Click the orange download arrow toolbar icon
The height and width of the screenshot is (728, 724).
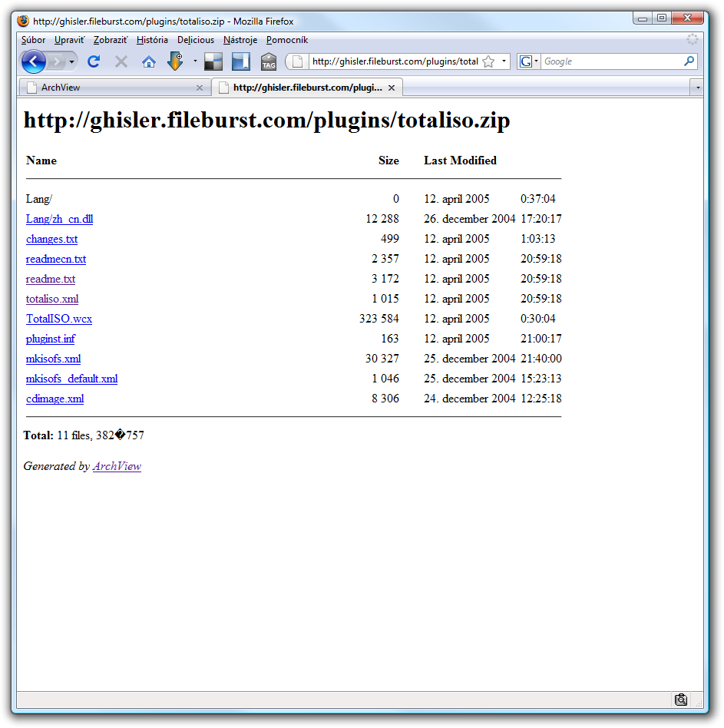click(175, 61)
